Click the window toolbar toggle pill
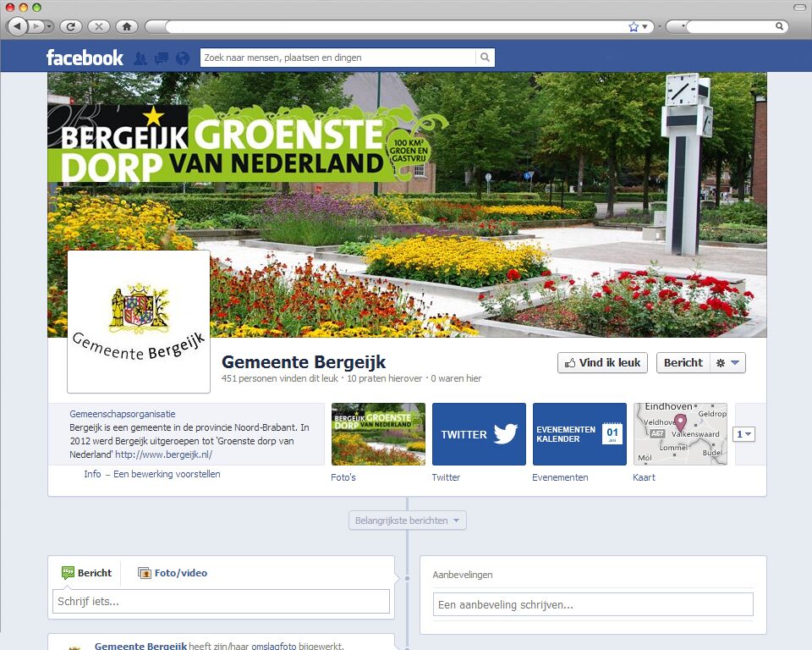Screen dimensions: 812x650 [799, 8]
